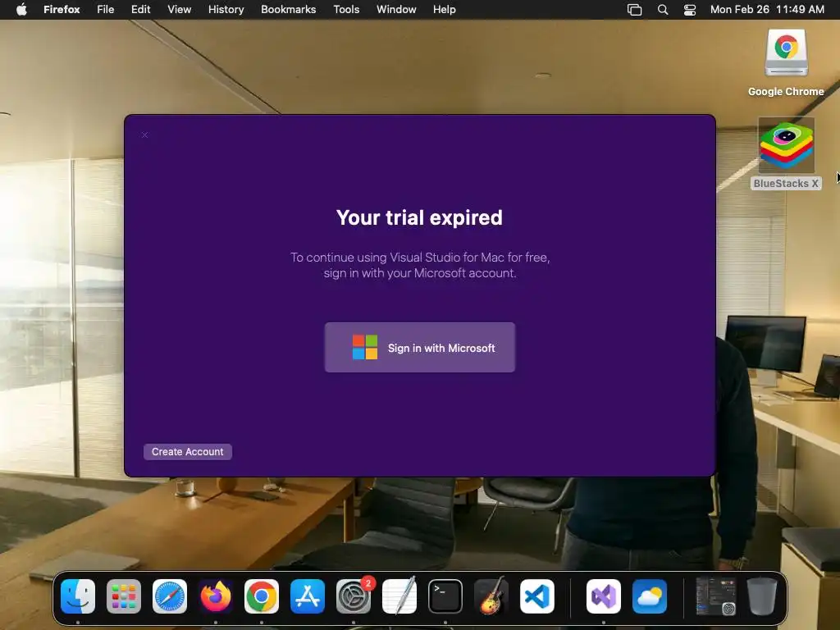Screen dimensions: 840x630
Task: Switch to Visual Studio for Mac in the dock
Action: tap(604, 596)
